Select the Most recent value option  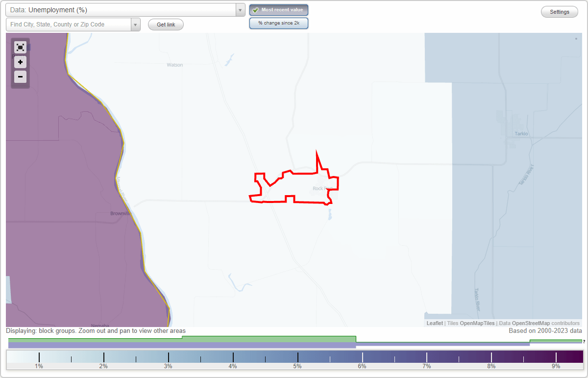coord(279,10)
